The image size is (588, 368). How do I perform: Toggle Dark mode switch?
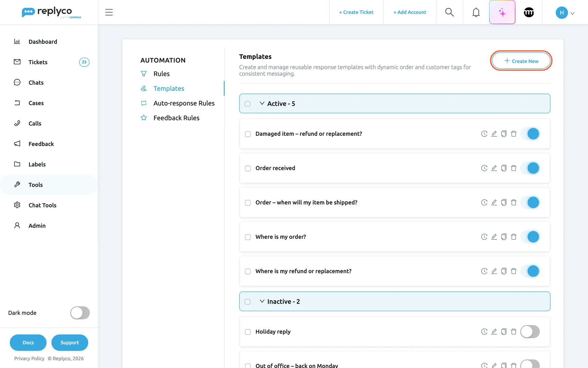point(80,313)
